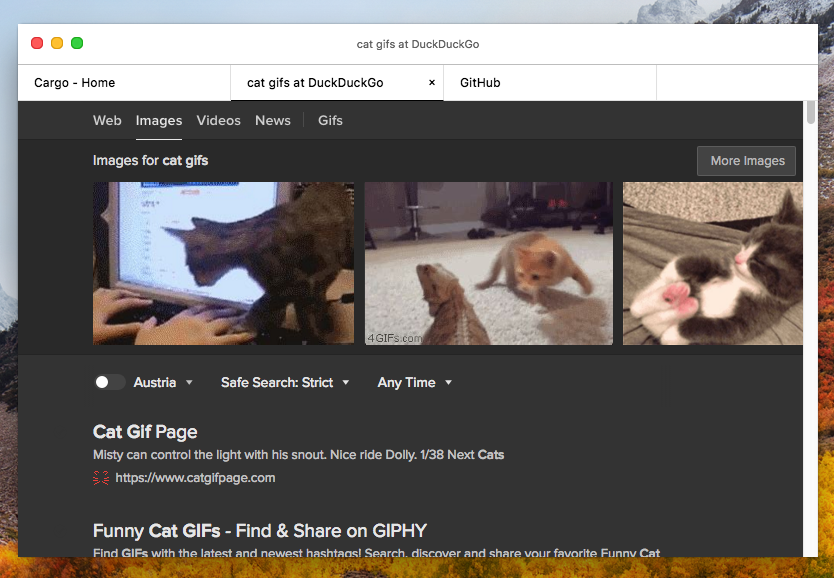Click the page scrollbar thumb

click(811, 113)
